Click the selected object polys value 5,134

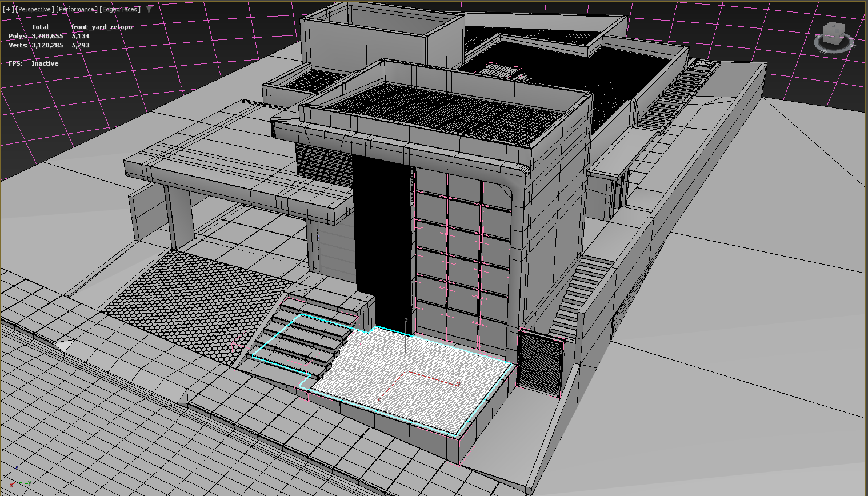click(x=81, y=36)
